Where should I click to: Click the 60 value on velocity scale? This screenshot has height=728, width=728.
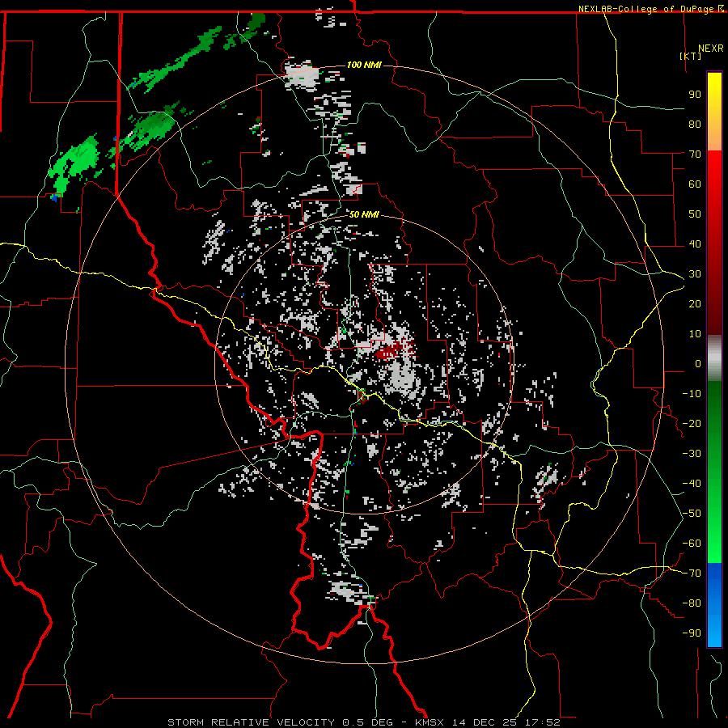pos(695,184)
